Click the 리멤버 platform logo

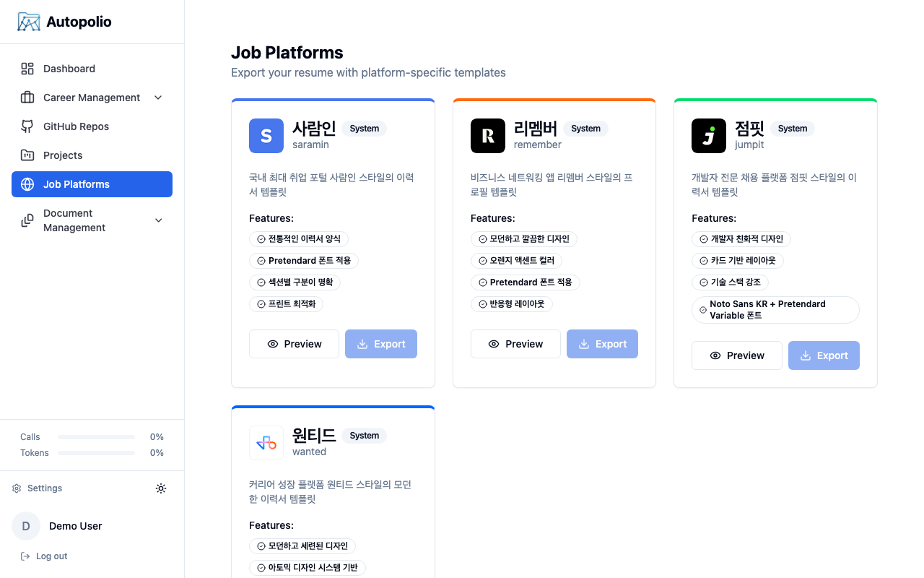tap(487, 136)
